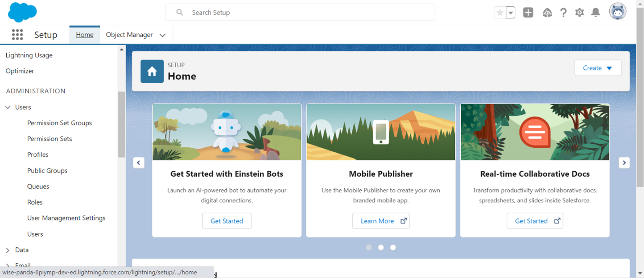
Task: Select the first carousel indicator dot
Action: point(369,247)
